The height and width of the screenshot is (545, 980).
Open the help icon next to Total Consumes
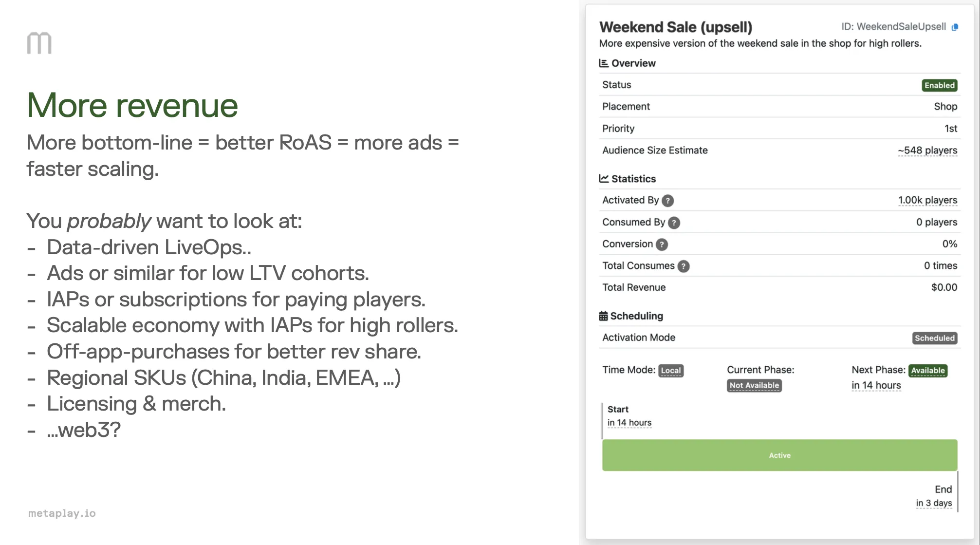coord(683,266)
